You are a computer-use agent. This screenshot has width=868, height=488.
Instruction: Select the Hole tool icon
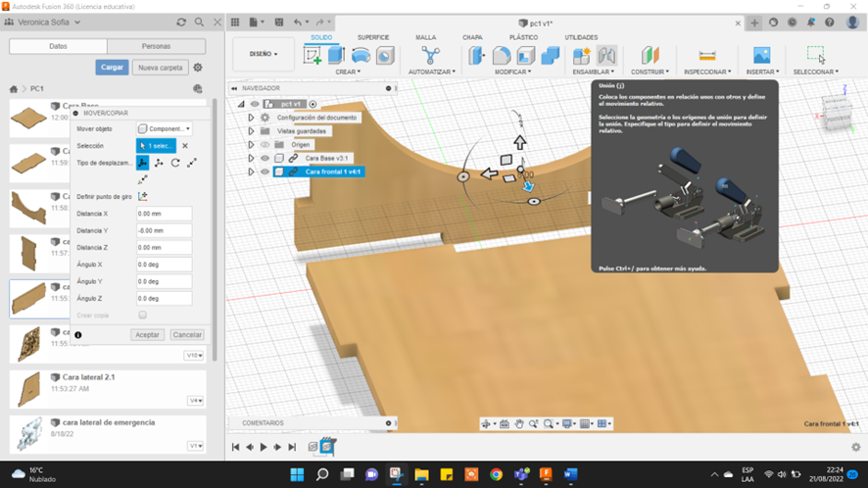pyautogui.click(x=385, y=56)
